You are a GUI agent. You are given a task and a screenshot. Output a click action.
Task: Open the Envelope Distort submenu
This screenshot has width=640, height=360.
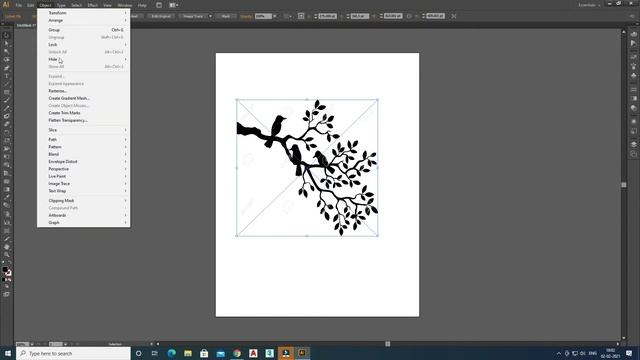(x=84, y=162)
